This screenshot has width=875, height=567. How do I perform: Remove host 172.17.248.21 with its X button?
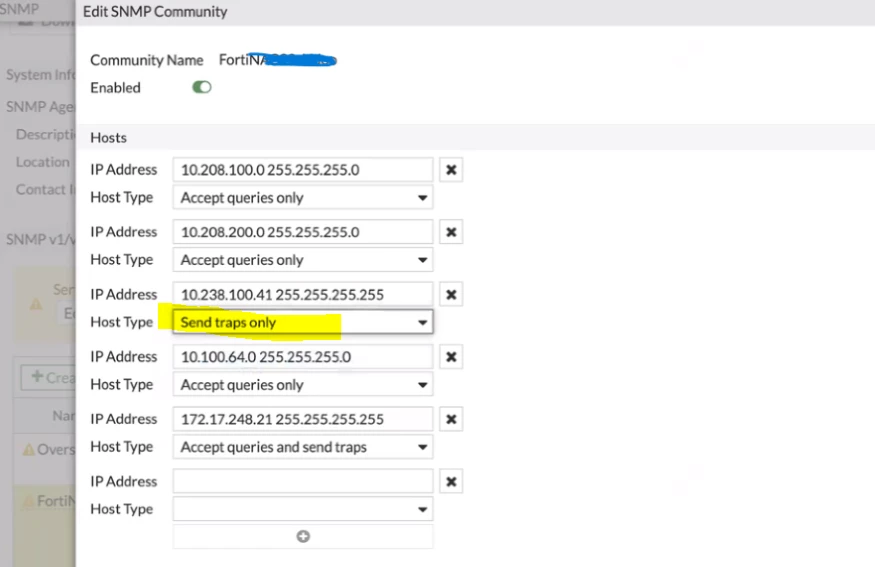(451, 419)
